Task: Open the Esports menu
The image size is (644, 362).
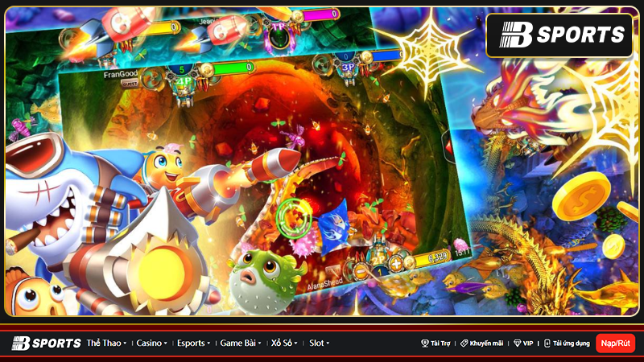Action: (191, 343)
